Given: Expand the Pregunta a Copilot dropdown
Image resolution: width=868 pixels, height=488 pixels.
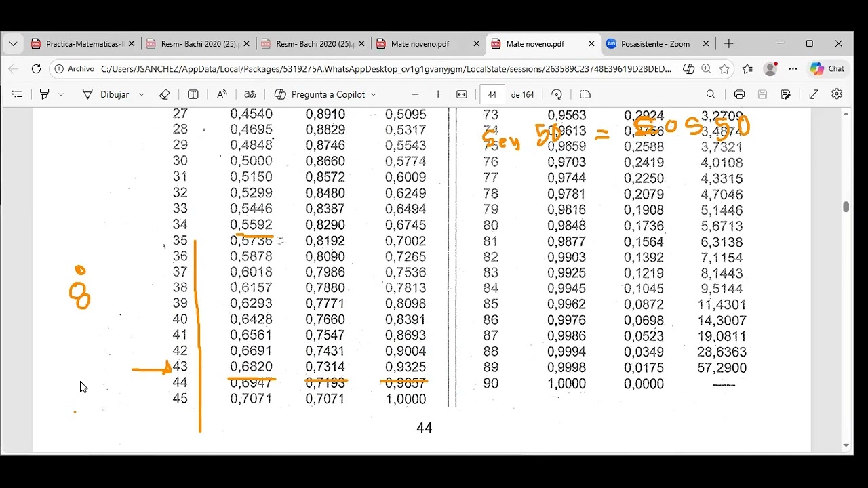Looking at the screenshot, I should click(x=374, y=94).
